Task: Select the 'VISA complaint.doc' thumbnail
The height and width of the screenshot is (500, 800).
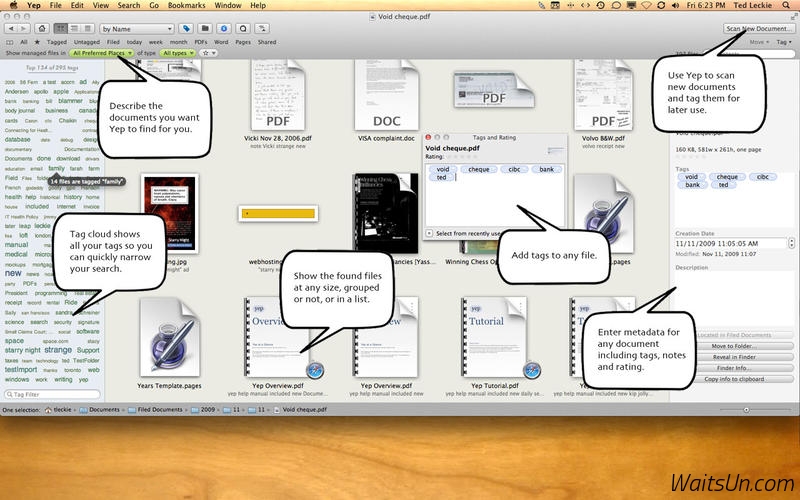Action: click(386, 95)
